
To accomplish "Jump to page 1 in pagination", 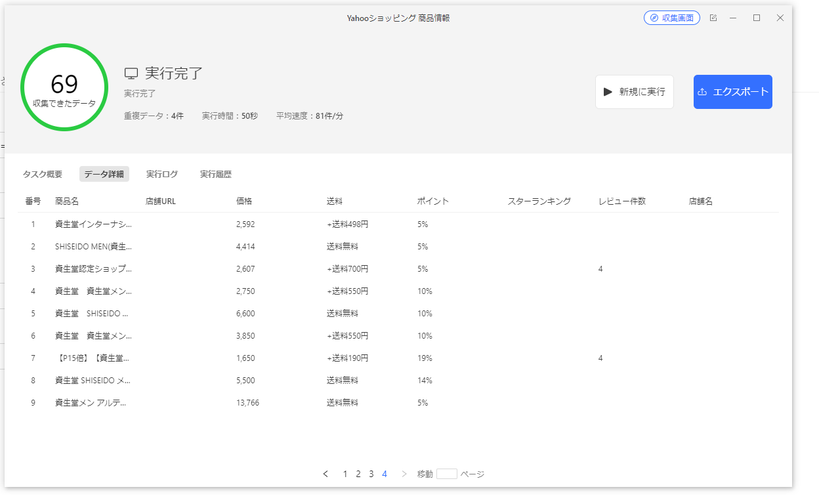I will tap(345, 474).
